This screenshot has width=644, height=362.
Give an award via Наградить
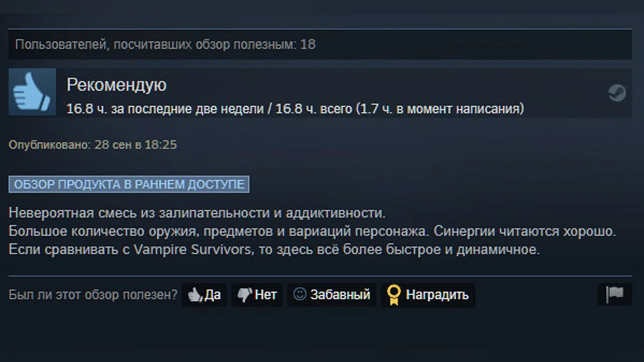(x=428, y=295)
